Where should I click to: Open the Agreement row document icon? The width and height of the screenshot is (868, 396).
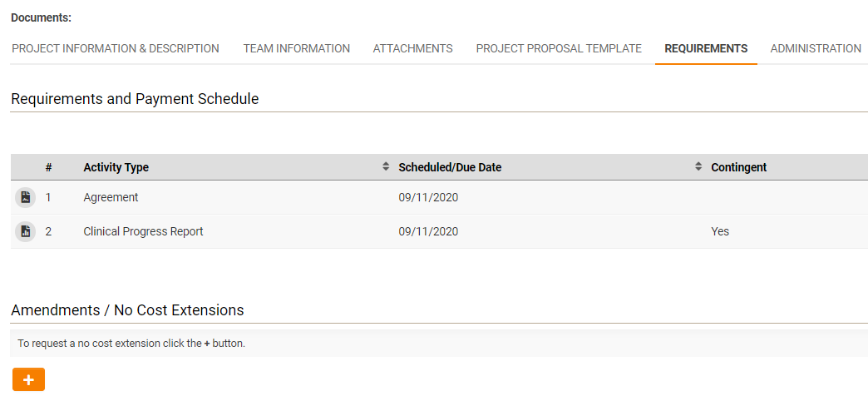tap(26, 198)
